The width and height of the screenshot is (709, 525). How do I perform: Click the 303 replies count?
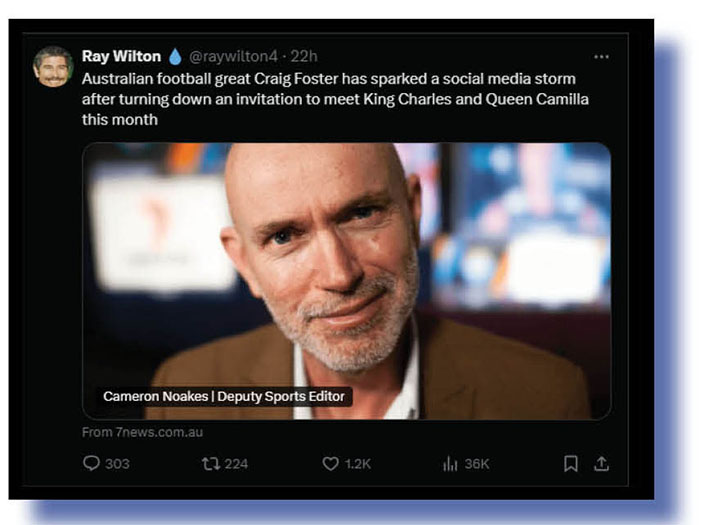coord(117,464)
